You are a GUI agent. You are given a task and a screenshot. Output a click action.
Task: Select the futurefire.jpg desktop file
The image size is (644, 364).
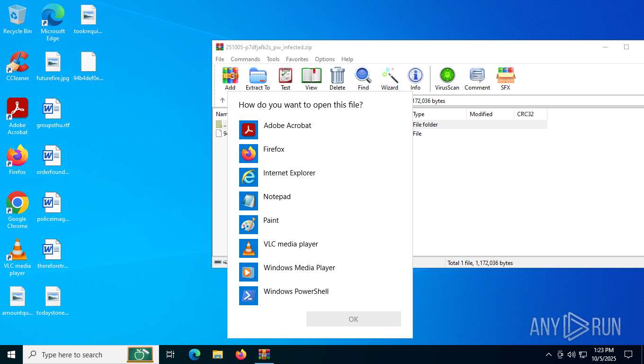(x=53, y=66)
